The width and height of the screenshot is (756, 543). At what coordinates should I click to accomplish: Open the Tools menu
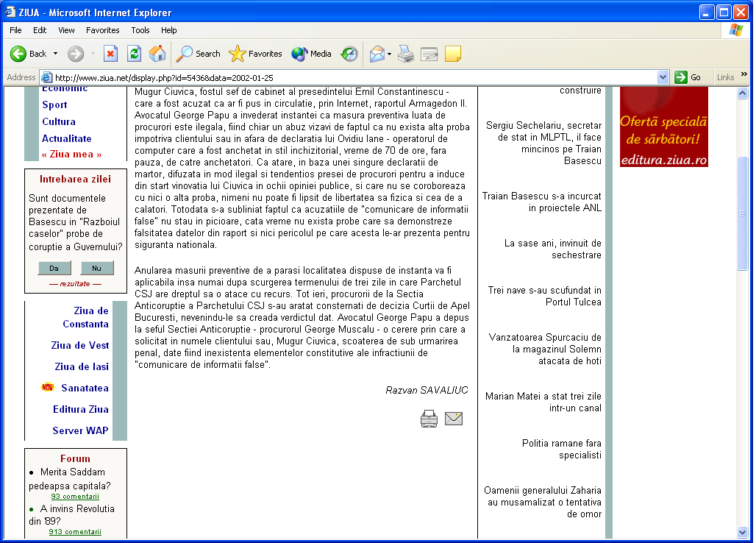[x=140, y=30]
